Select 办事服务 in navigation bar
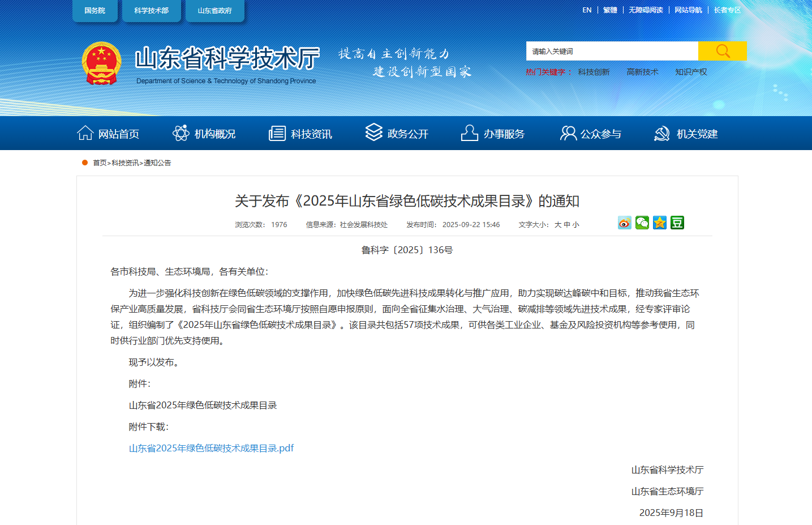This screenshot has width=812, height=525. pos(493,134)
